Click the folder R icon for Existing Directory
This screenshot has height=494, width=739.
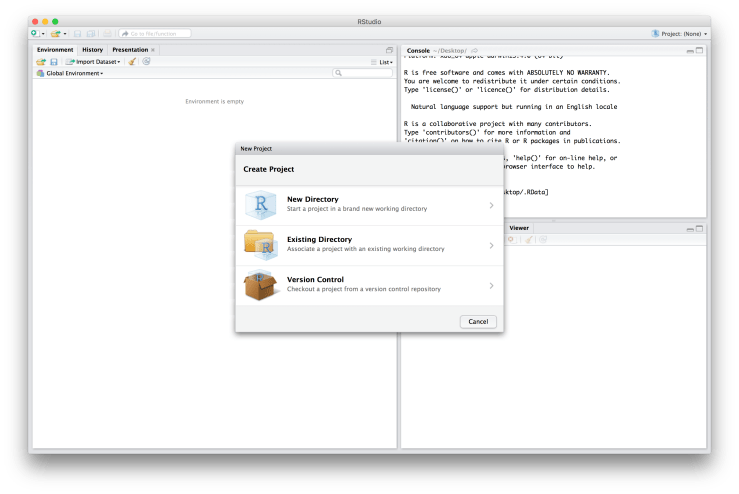[x=260, y=245]
